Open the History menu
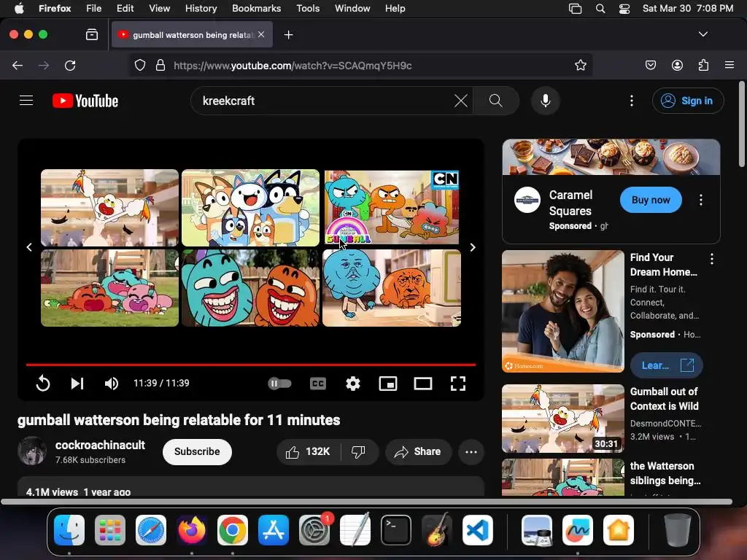 pyautogui.click(x=201, y=8)
